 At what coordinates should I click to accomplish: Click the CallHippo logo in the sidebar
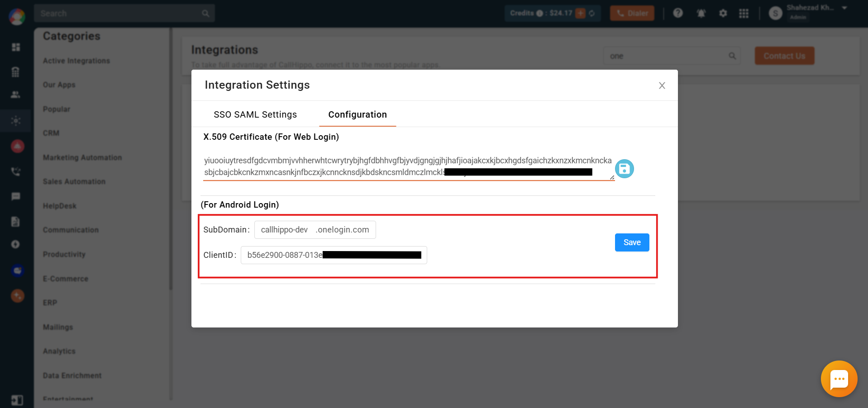[17, 17]
